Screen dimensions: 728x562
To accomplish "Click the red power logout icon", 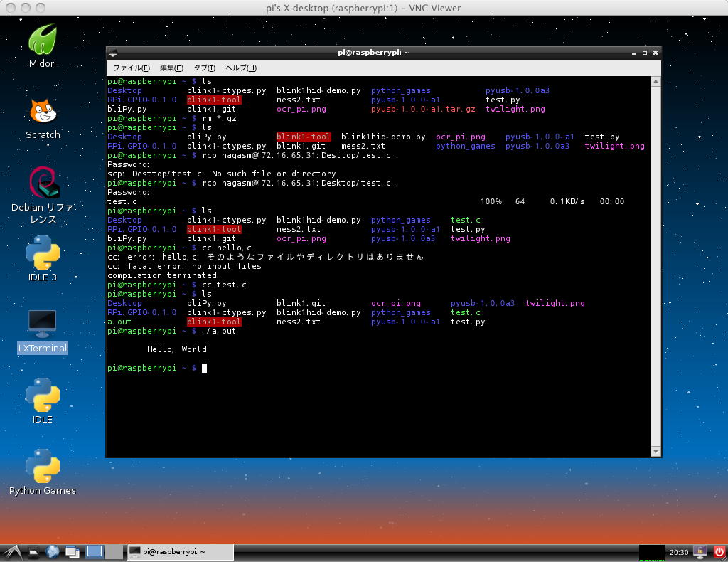I will (719, 552).
